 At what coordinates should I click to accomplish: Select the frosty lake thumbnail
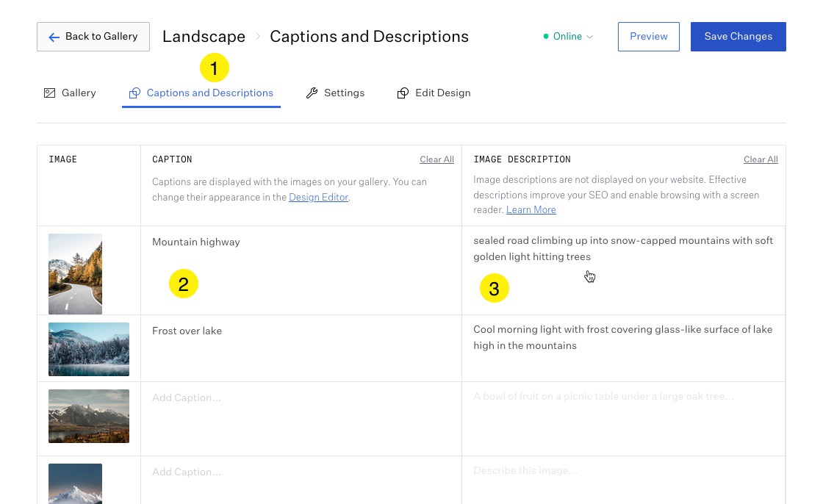(89, 349)
